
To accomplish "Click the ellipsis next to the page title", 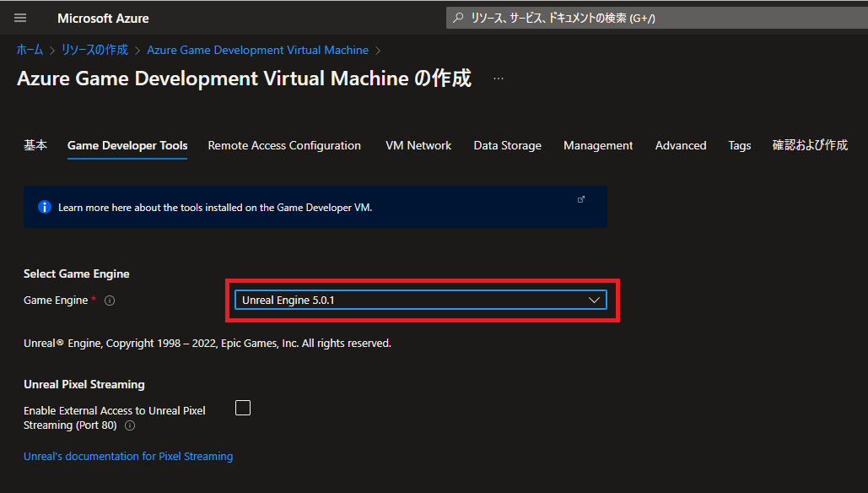I will click(x=498, y=78).
